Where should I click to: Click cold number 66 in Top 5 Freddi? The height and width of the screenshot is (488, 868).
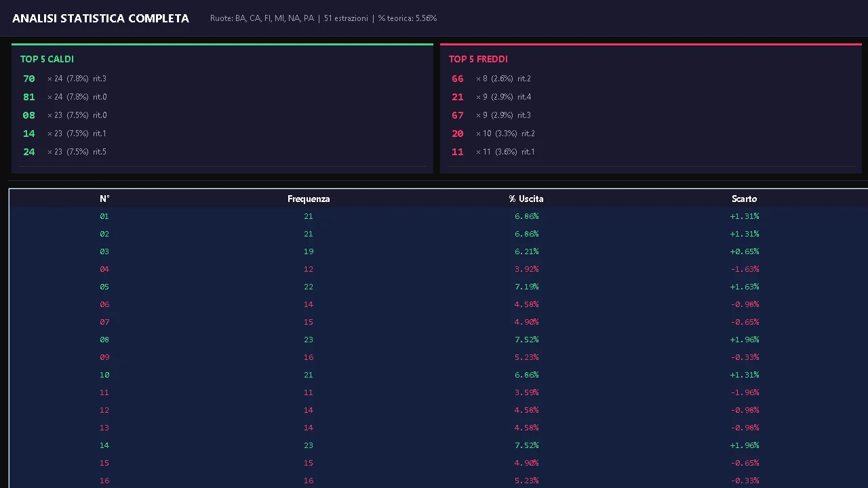458,79
